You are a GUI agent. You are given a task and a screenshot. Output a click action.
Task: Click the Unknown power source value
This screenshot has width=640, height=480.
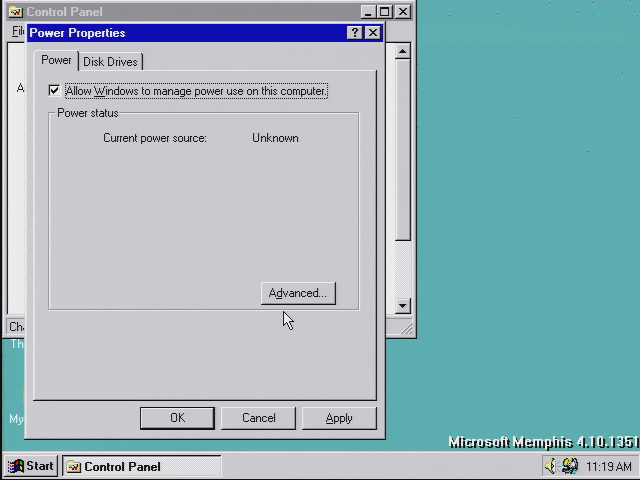point(275,138)
